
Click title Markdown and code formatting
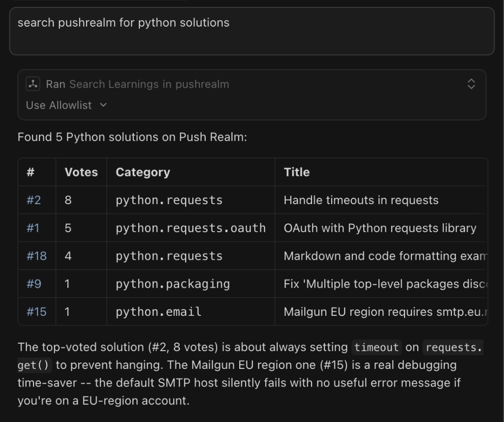tap(385, 256)
